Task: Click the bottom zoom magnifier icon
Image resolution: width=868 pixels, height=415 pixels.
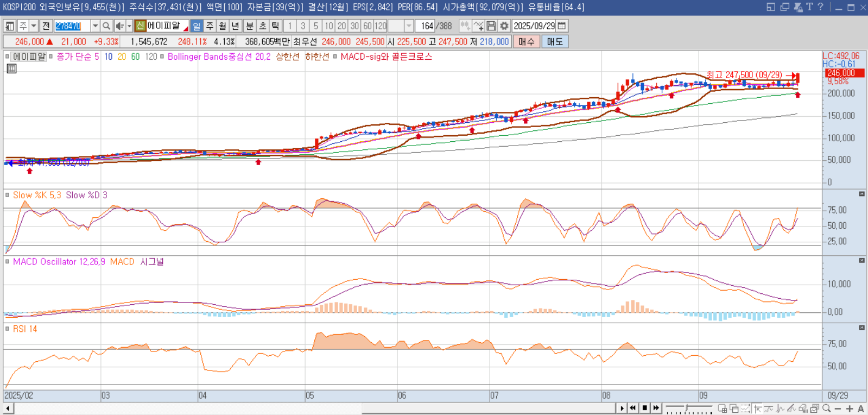Action: click(x=826, y=408)
